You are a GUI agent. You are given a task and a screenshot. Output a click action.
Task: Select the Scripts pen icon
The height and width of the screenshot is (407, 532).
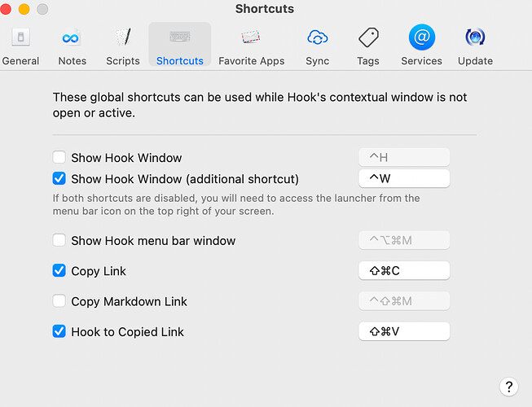click(123, 37)
